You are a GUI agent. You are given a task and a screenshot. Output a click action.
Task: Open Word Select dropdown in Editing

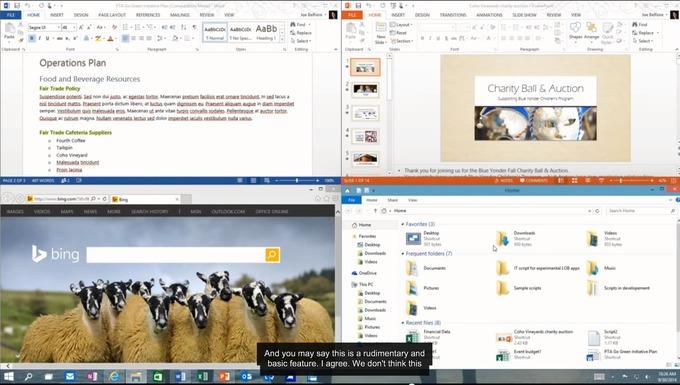(x=300, y=41)
